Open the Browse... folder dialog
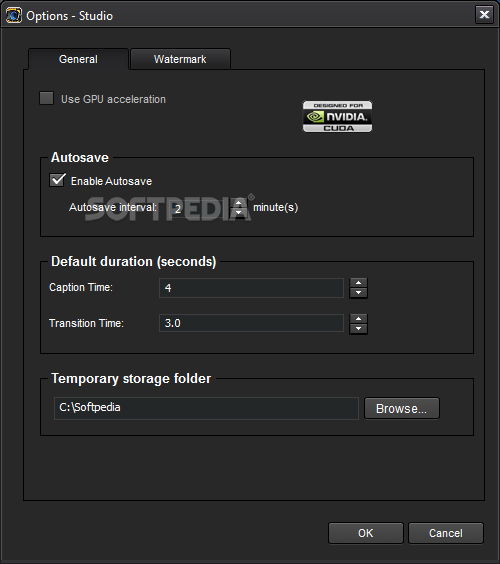The height and width of the screenshot is (564, 500). [x=402, y=408]
